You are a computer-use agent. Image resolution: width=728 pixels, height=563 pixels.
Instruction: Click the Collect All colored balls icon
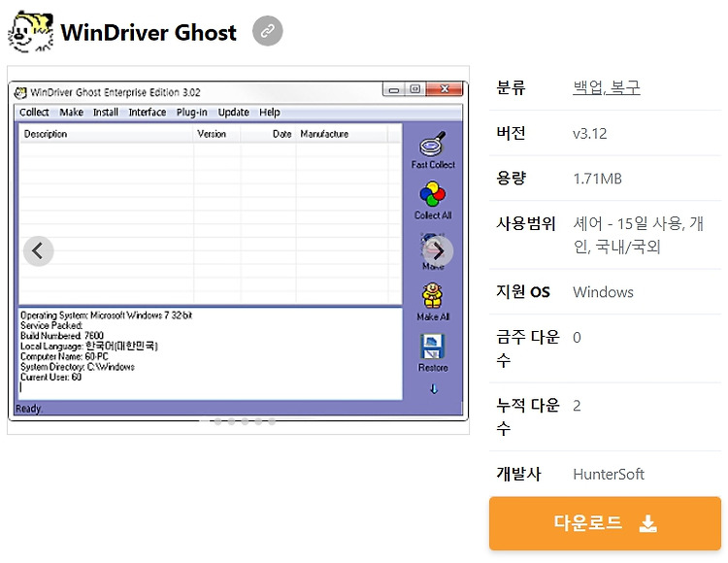coord(433,194)
